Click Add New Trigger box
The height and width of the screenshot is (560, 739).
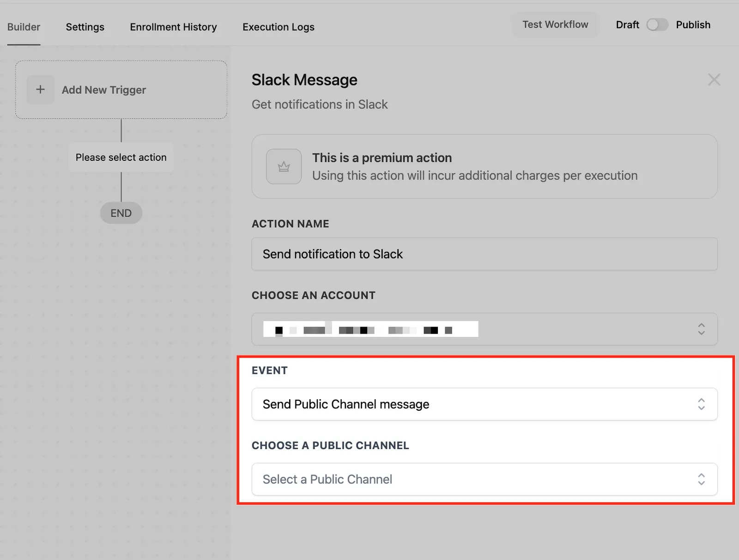(121, 90)
